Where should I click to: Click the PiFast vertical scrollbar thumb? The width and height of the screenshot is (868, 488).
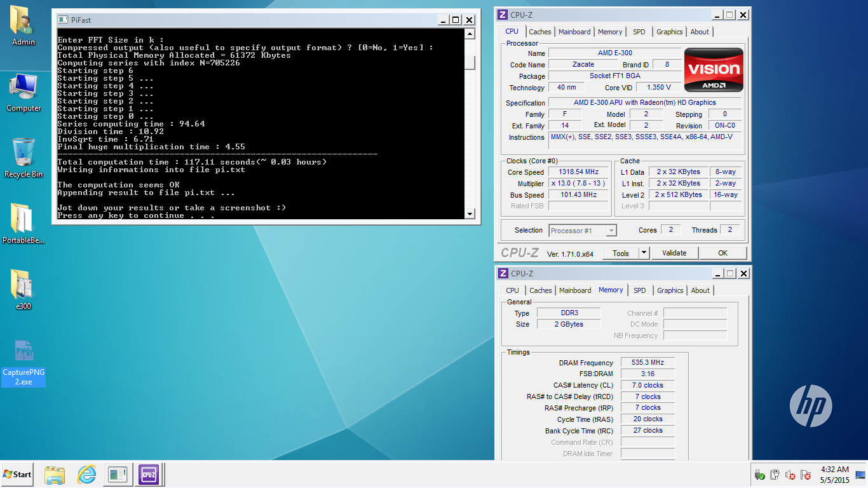pos(470,63)
